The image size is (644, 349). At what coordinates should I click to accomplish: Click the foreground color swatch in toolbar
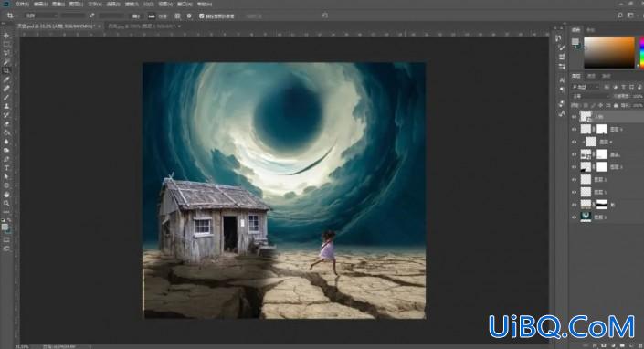point(5,227)
